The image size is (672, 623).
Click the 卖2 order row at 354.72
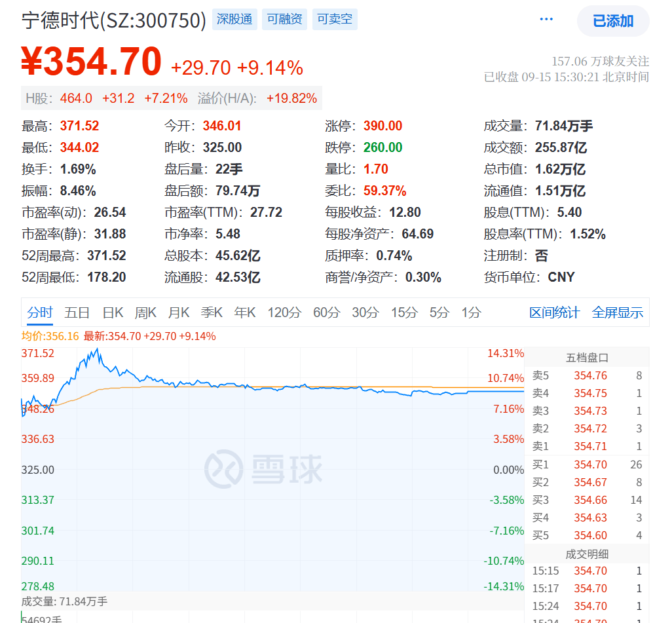tap(587, 428)
